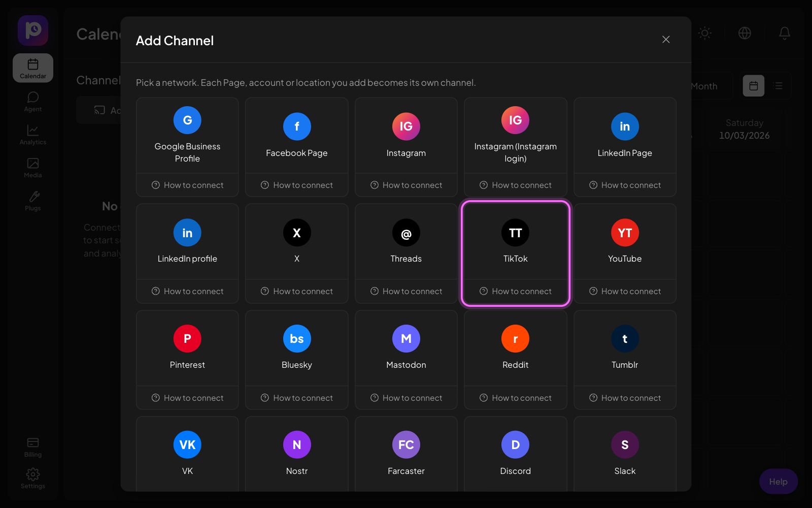This screenshot has width=812, height=508.
Task: Open How to connect for X
Action: coord(297,291)
